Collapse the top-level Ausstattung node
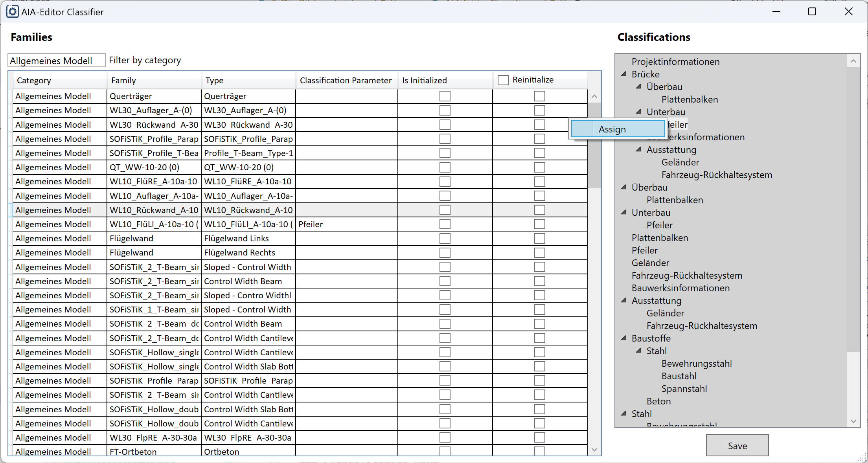This screenshot has width=868, height=463. (623, 300)
